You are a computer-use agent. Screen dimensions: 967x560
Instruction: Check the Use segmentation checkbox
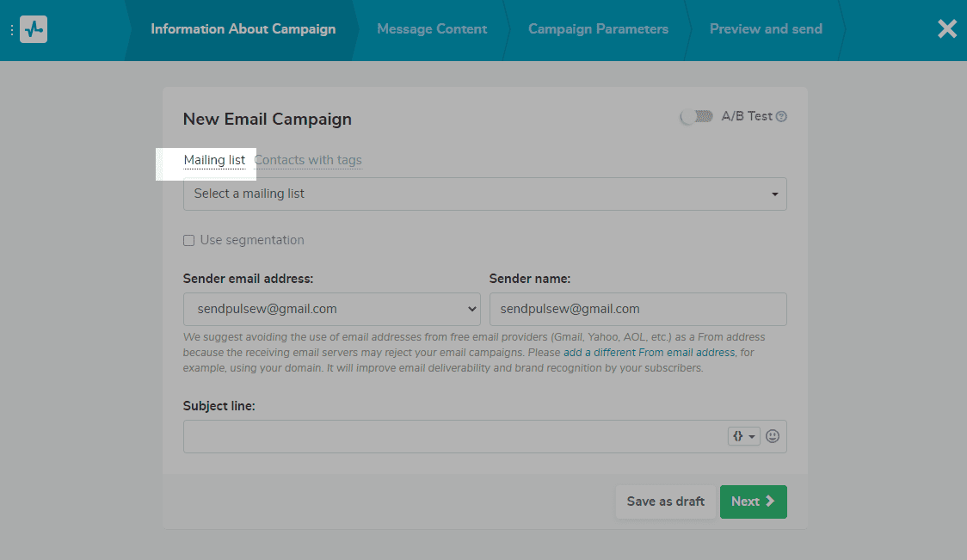(189, 241)
